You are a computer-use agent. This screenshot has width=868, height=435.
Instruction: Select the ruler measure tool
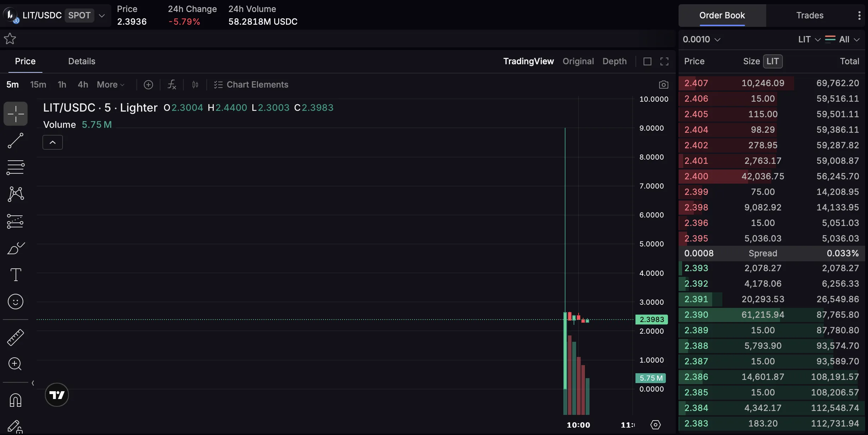click(16, 337)
